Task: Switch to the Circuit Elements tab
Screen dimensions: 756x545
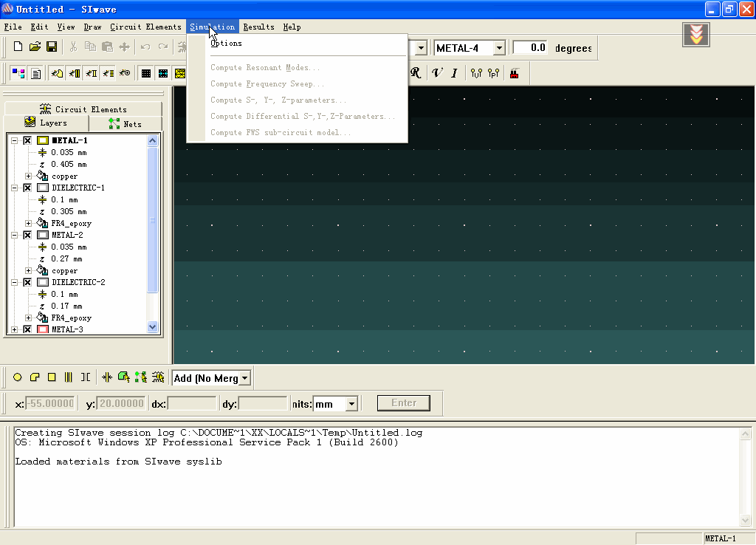Action: 83,109
